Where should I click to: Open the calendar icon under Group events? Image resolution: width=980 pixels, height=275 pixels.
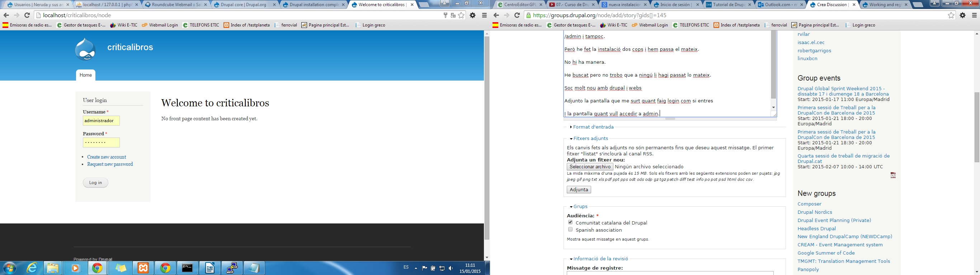[893, 175]
